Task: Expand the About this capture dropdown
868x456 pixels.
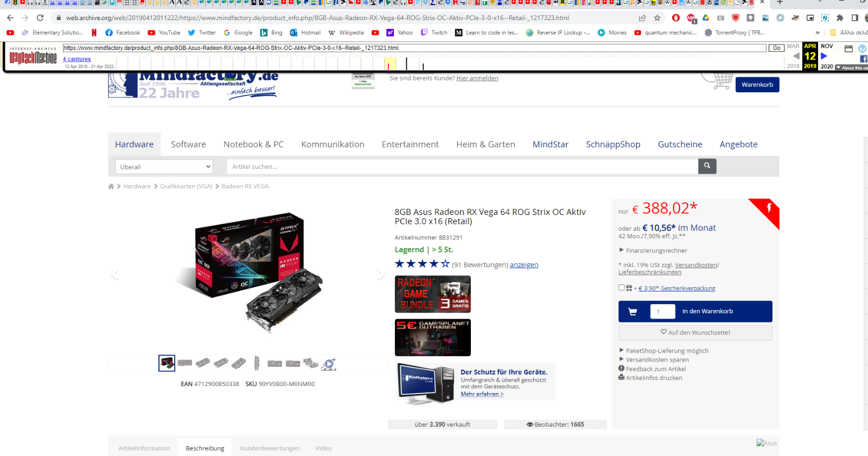Action: [x=851, y=68]
